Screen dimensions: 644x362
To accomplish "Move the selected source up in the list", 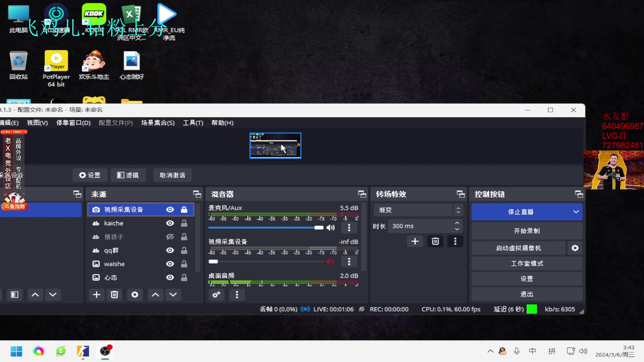I will [155, 295].
